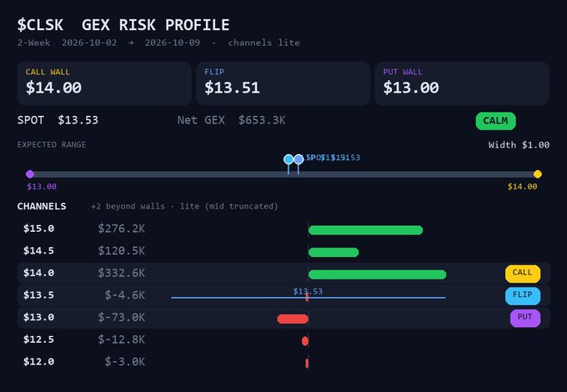
Task: Click the $120.5K value
Action: click(122, 250)
